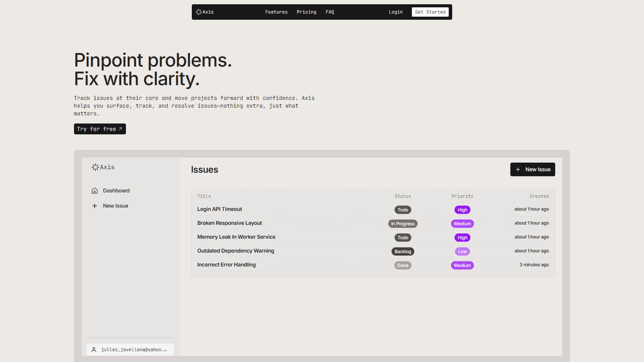Click the Dashboard home icon
This screenshot has height=362, width=644.
pyautogui.click(x=95, y=191)
